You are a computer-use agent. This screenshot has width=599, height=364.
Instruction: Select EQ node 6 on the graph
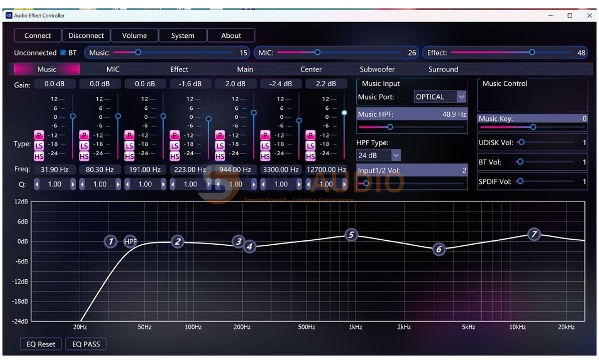[439, 249]
